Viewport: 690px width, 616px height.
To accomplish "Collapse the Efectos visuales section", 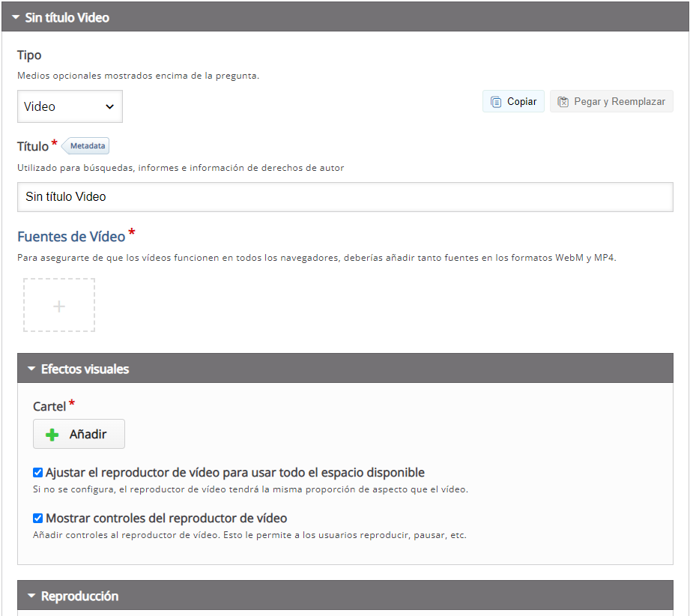I will pos(345,368).
